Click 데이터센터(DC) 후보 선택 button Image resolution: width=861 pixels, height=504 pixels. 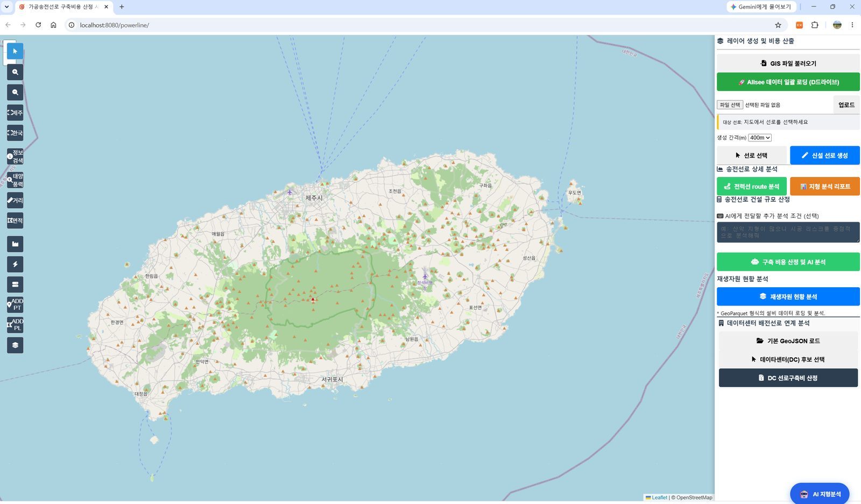pyautogui.click(x=788, y=359)
